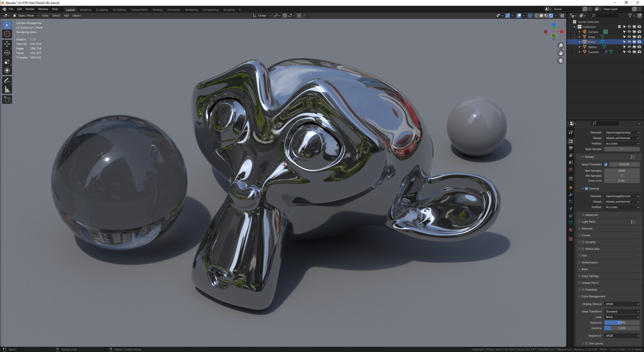This screenshot has height=352, width=644.
Task: Activate the Rotate tool
Action: 7,53
